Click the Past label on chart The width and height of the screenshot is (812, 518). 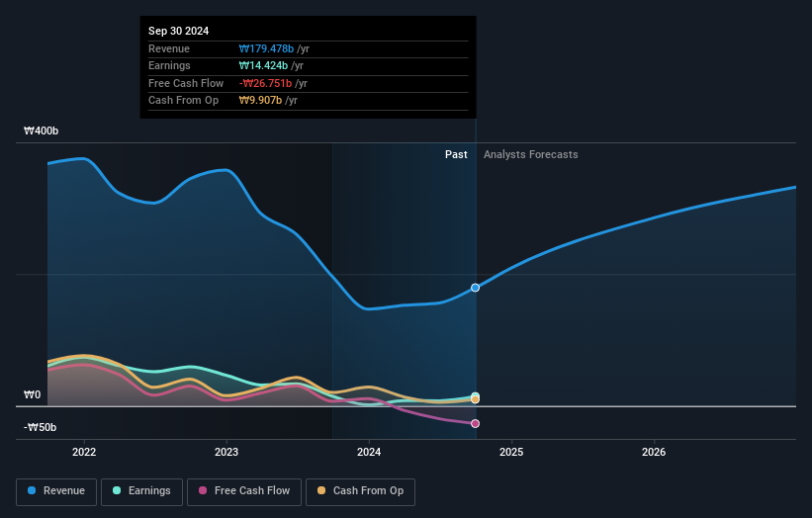click(456, 155)
